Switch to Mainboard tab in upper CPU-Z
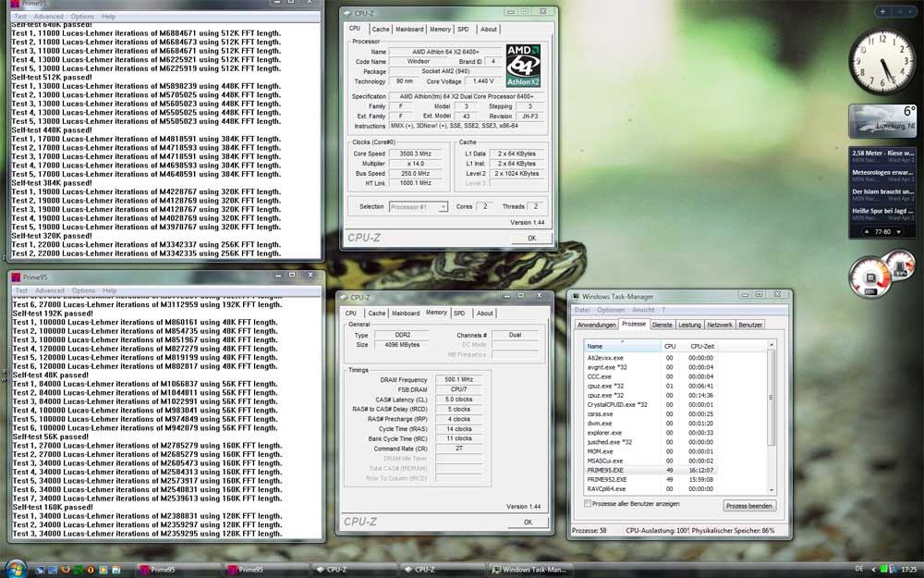 409,29
